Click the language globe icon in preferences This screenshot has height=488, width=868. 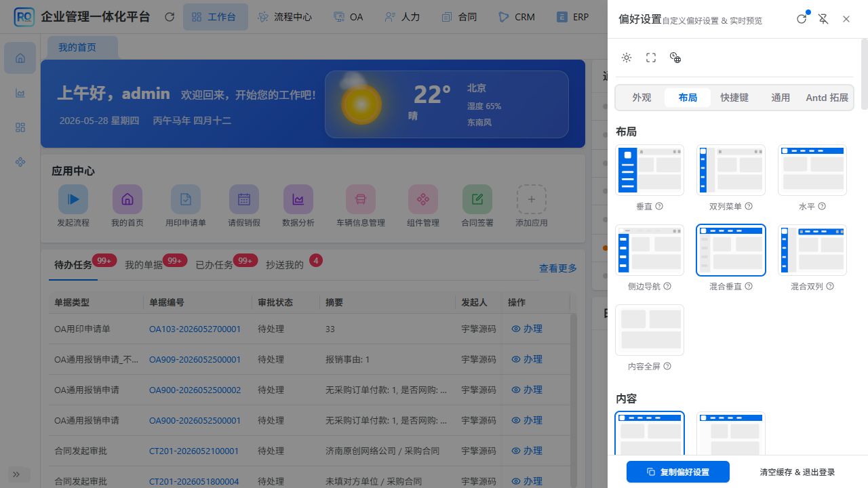pos(675,58)
